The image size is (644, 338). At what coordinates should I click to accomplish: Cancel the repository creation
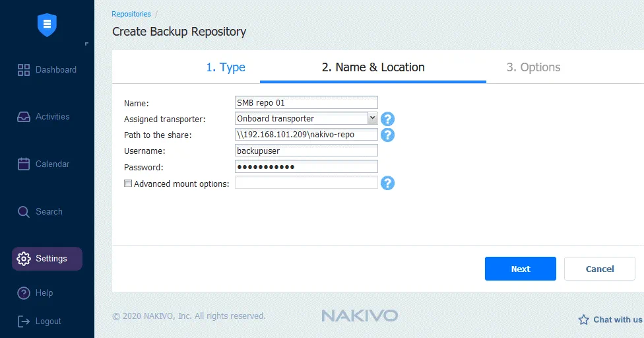[599, 269]
